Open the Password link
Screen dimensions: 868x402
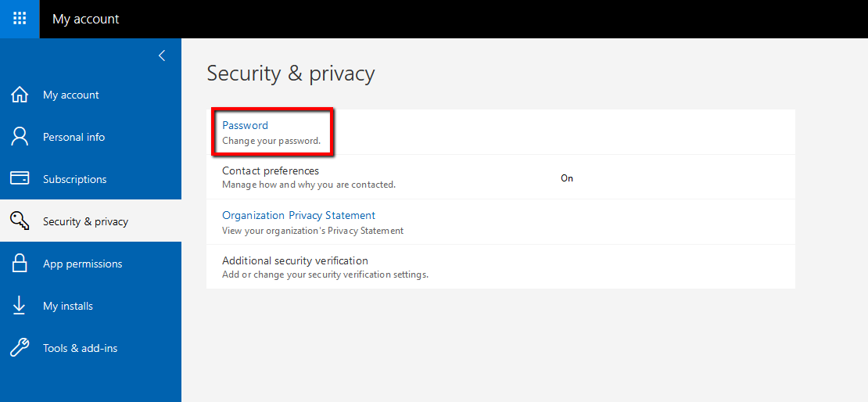pos(245,125)
